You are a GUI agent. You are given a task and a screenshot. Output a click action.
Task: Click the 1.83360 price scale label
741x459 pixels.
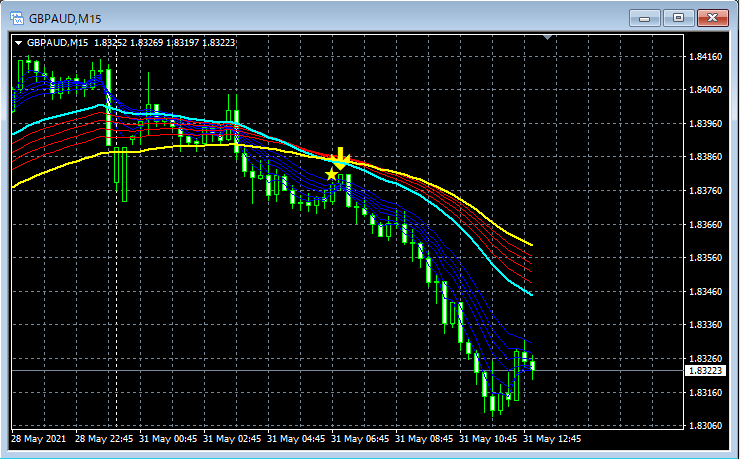point(706,325)
